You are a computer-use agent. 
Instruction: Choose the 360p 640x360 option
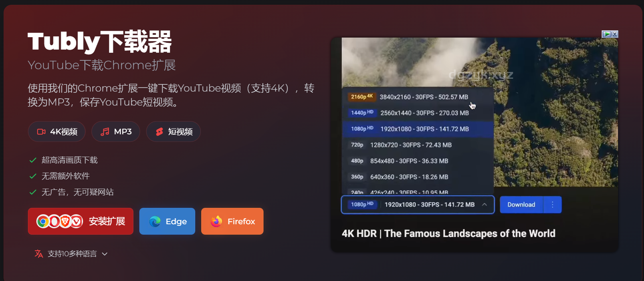[x=418, y=177]
